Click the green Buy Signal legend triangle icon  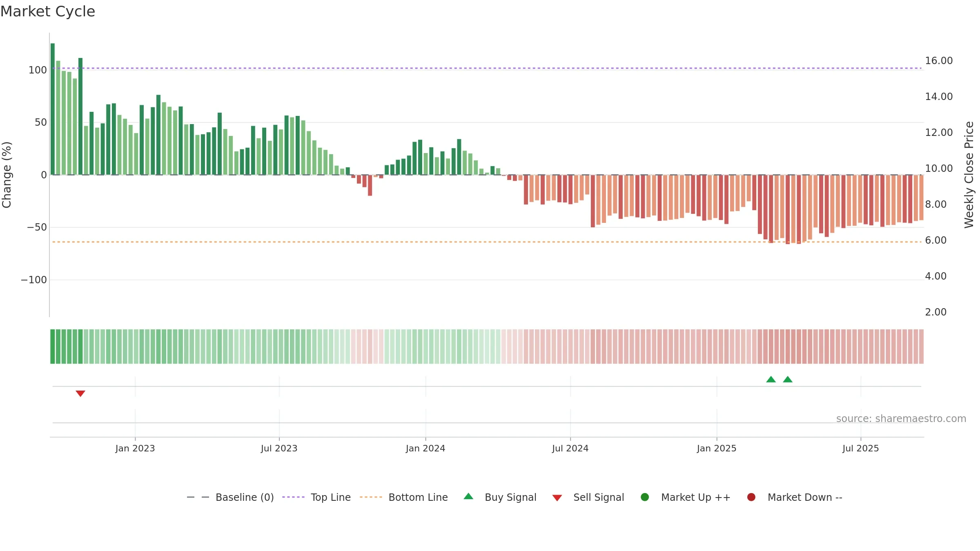[469, 496]
